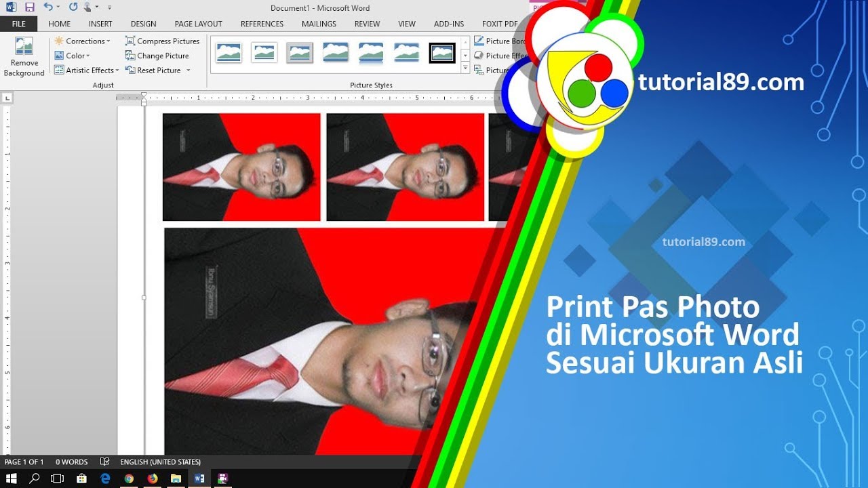Apply sixth picture style Soft Edge Rectangle
Image resolution: width=868 pixels, height=488 pixels.
(407, 53)
